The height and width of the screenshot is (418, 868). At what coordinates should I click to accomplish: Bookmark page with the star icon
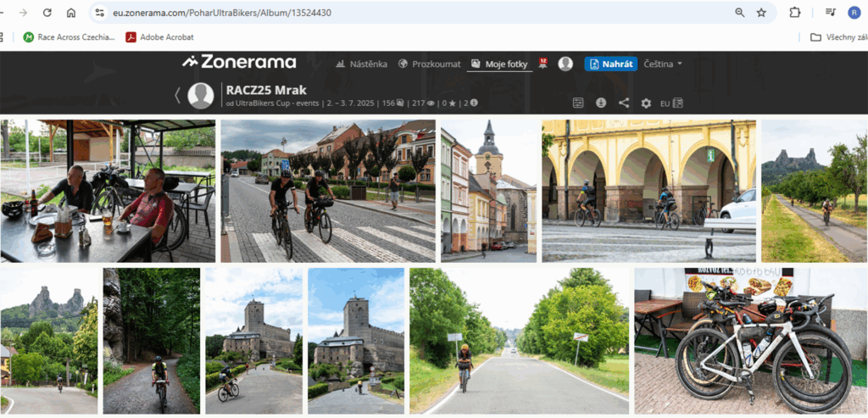point(761,13)
